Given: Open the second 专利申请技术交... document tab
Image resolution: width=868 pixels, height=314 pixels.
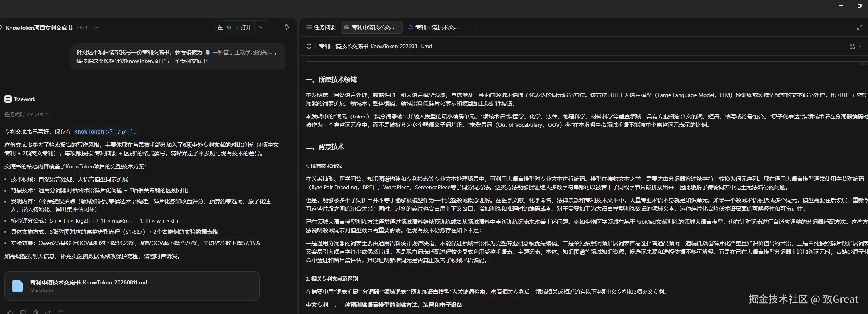Looking at the screenshot, I should [x=433, y=27].
